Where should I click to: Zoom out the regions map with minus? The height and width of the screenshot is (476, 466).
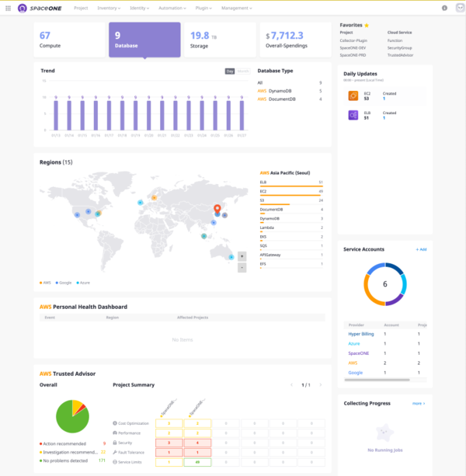pos(242,268)
